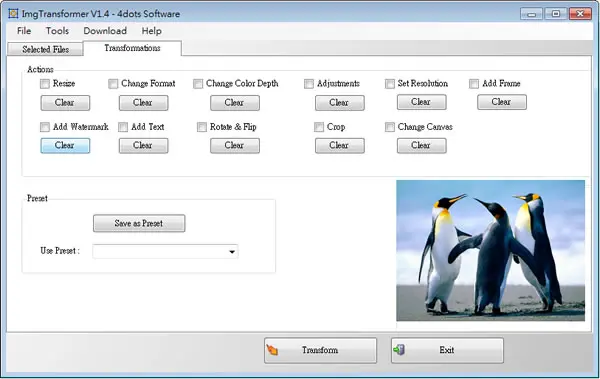Image resolution: width=600 pixels, height=379 pixels.
Task: Click the Exit button's door icon
Action: 399,350
